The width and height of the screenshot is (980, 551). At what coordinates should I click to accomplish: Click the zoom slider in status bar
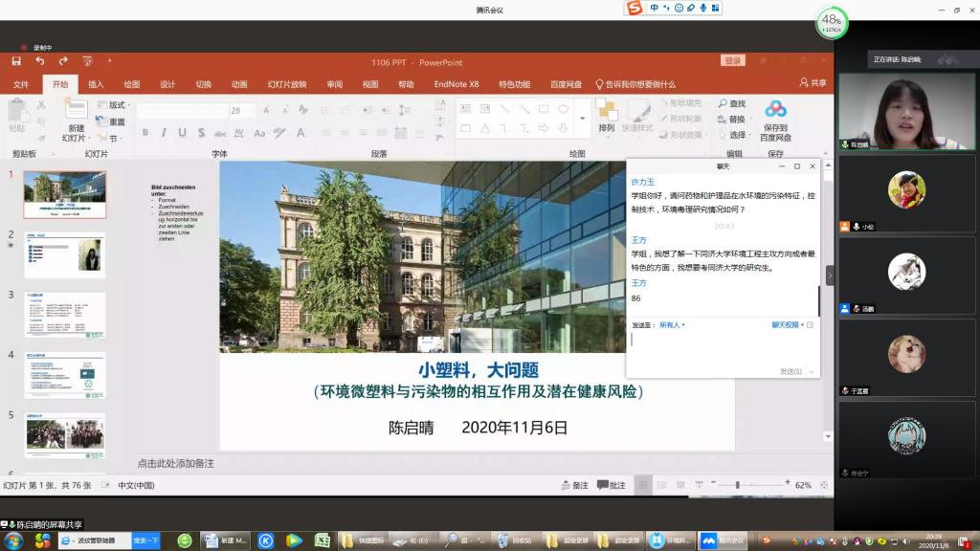click(x=737, y=485)
